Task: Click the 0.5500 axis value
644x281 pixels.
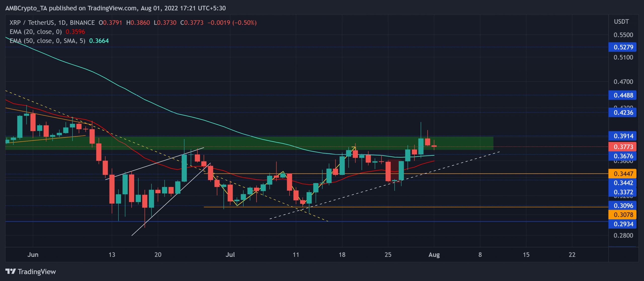Action: point(623,35)
